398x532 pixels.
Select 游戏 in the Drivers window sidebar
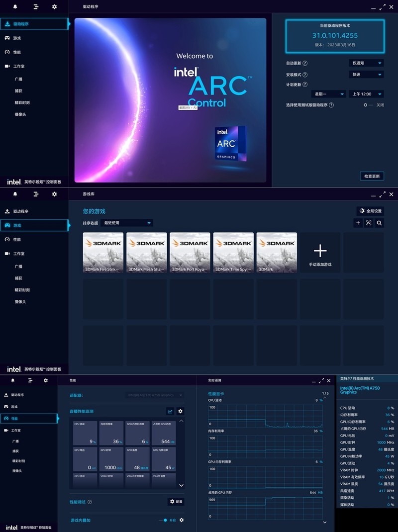[34, 38]
